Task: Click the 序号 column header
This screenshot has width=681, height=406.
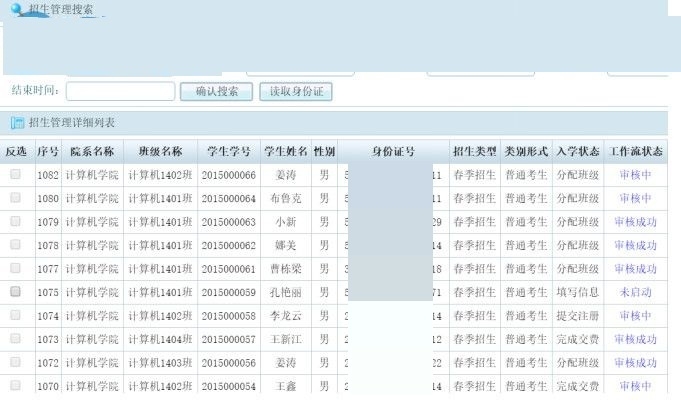Action: pos(48,152)
